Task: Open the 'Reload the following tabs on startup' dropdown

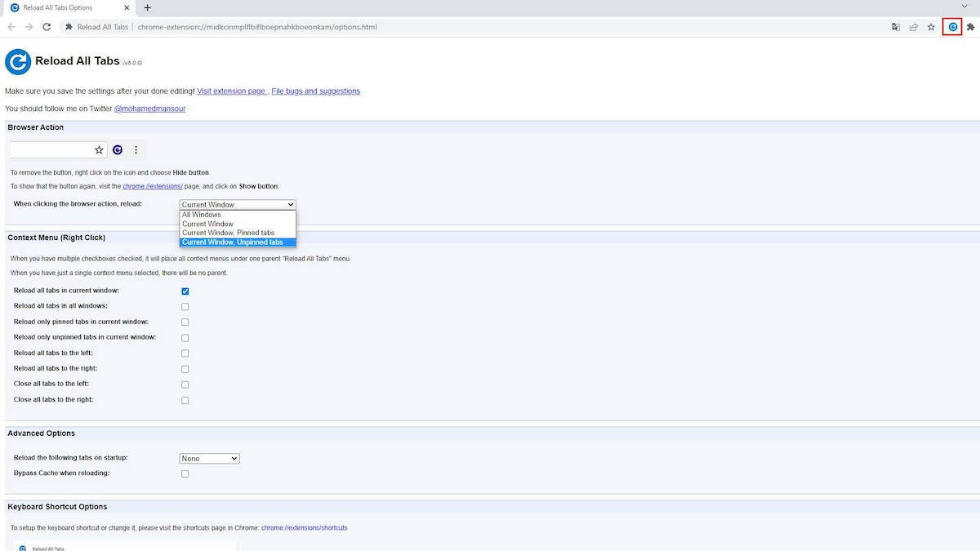Action: (209, 458)
